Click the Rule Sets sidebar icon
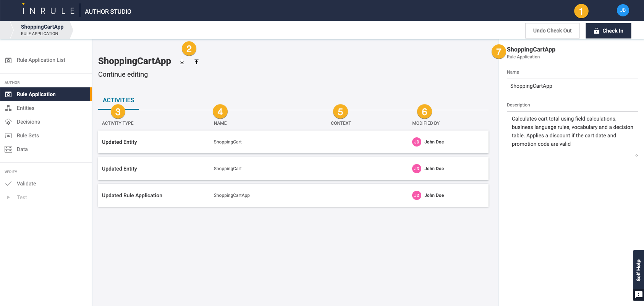Viewport: 644px width, 306px height. tap(8, 136)
